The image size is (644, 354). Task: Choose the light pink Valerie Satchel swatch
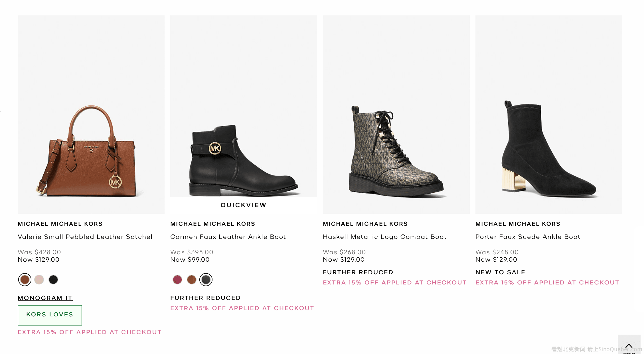click(39, 280)
